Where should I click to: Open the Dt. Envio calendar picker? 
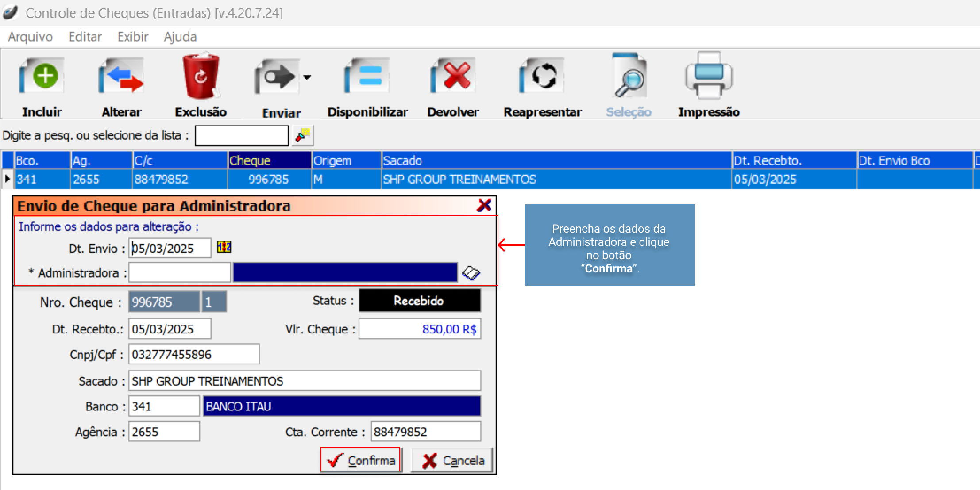tap(224, 247)
